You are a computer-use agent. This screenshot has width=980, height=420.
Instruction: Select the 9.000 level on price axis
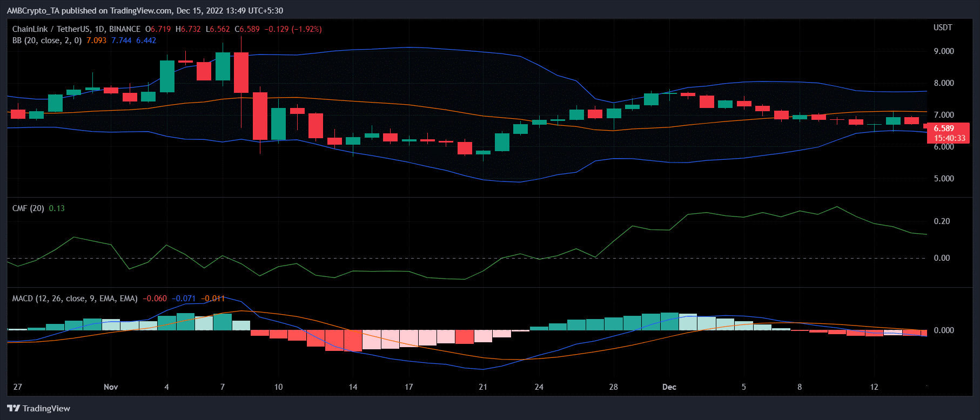[x=943, y=51]
